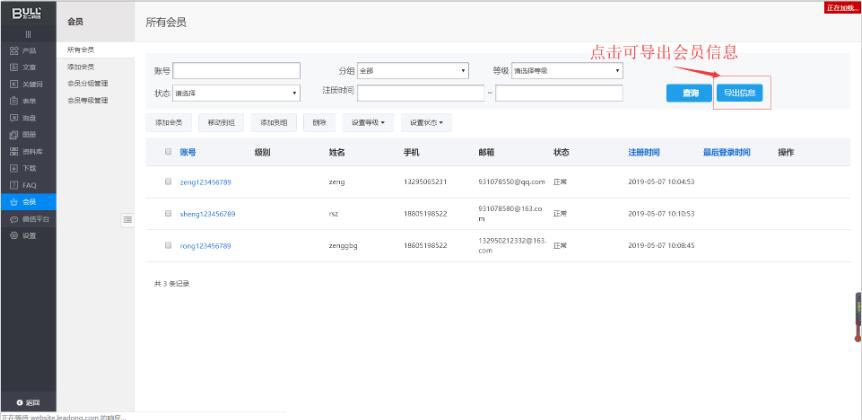
Task: Expand the 设置状态 (set status) dropdown button
Action: point(428,122)
